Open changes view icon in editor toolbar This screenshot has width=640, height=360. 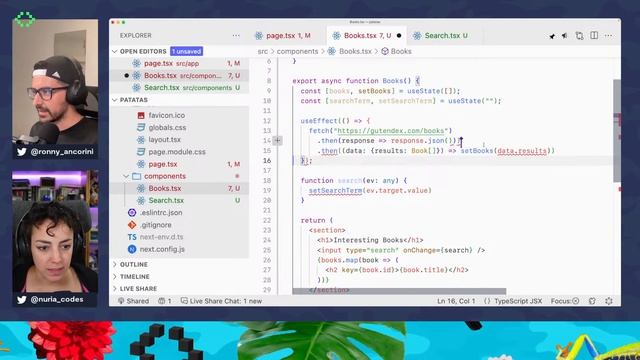pyautogui.click(x=580, y=36)
